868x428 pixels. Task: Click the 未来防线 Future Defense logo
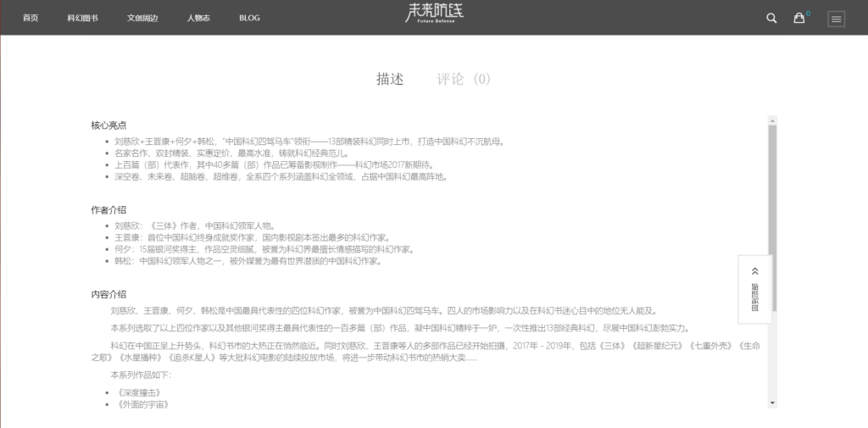click(434, 14)
